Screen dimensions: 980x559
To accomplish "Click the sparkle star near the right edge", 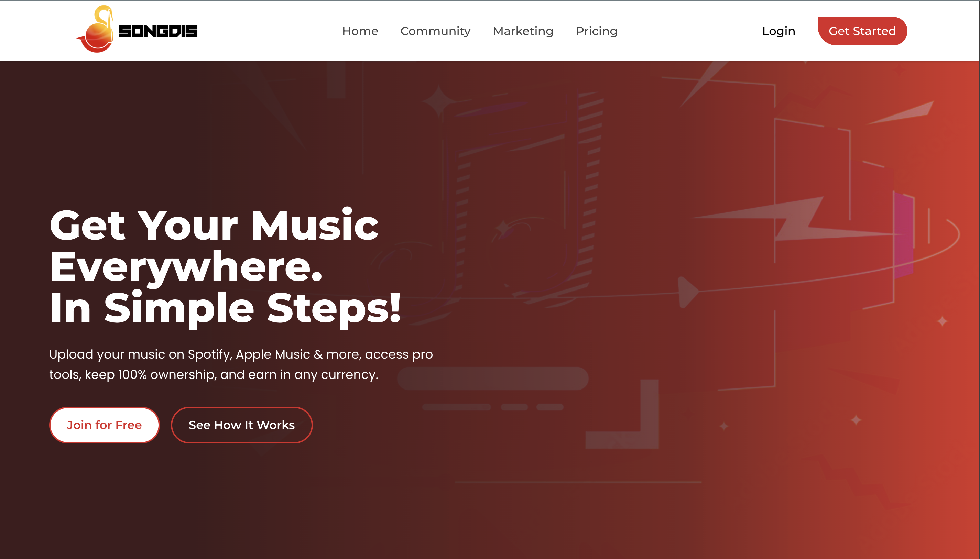I will click(x=943, y=321).
